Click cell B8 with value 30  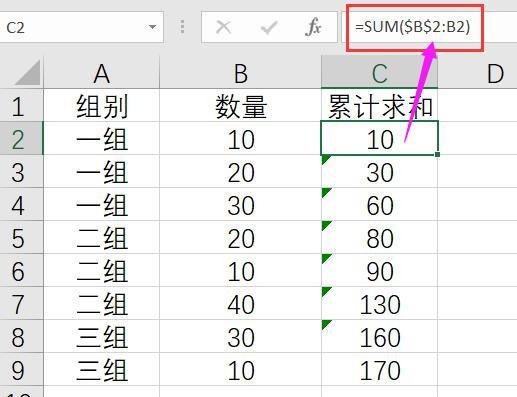click(x=240, y=336)
